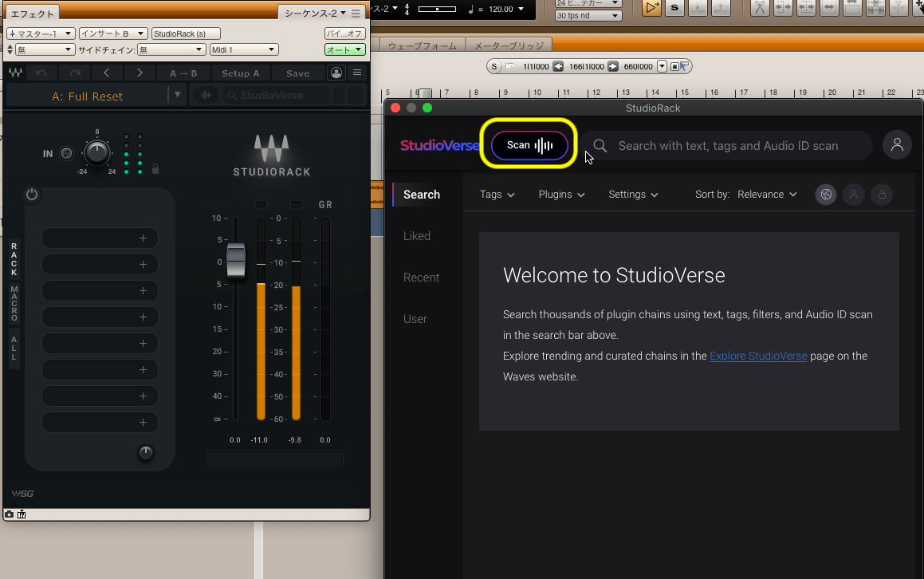
Task: Click the Setup A button
Action: [x=241, y=73]
